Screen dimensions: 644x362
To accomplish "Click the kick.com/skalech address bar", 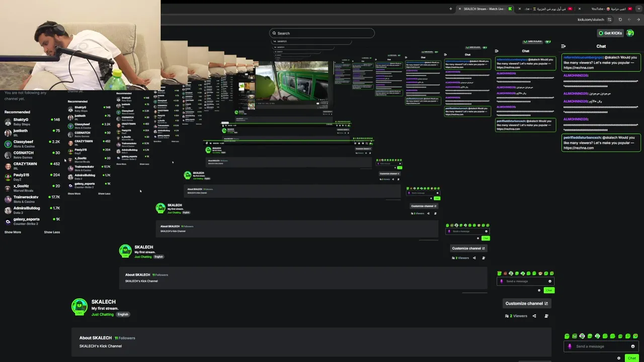I will pyautogui.click(x=591, y=20).
